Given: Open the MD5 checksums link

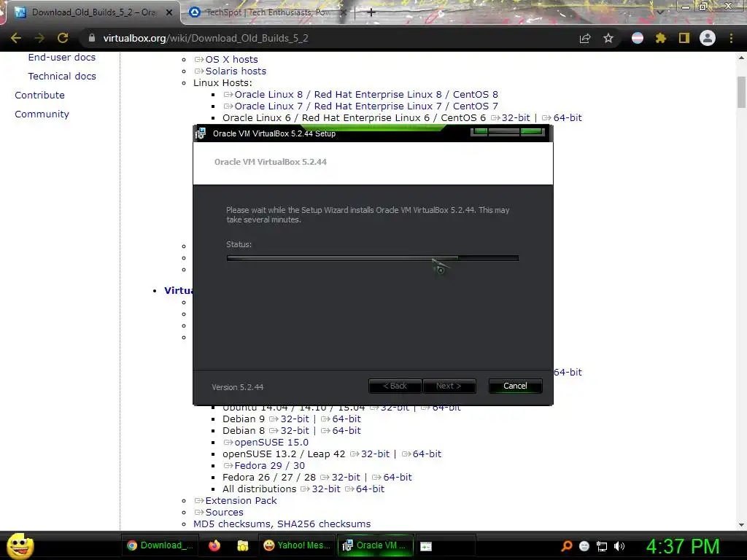Looking at the screenshot, I should 233,524.
